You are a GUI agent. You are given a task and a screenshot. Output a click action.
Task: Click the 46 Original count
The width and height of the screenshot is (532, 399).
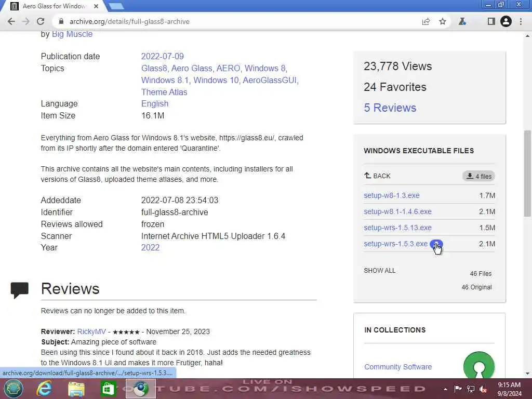click(476, 287)
